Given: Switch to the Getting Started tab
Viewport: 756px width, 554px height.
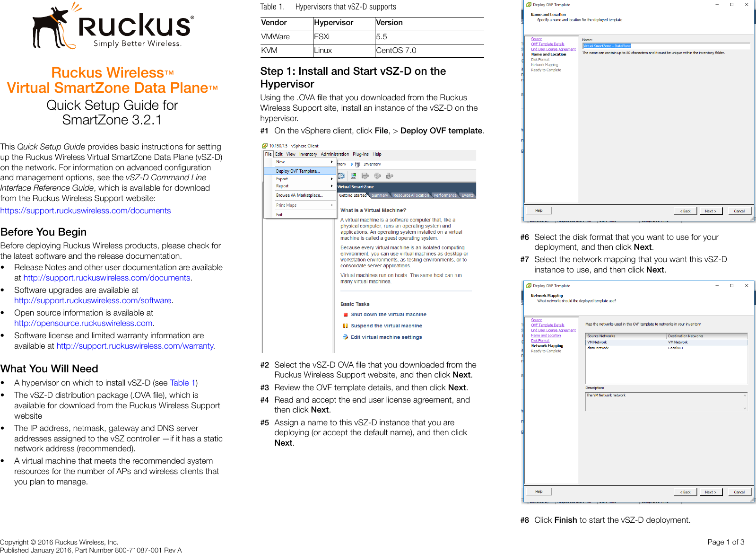Looking at the screenshot, I should 353,195.
